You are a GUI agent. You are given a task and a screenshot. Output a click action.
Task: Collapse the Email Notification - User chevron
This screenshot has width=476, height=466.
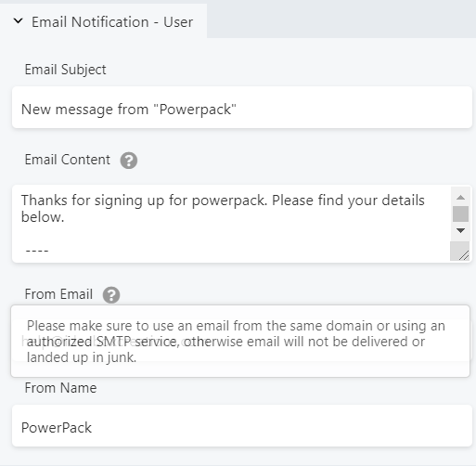click(x=19, y=21)
